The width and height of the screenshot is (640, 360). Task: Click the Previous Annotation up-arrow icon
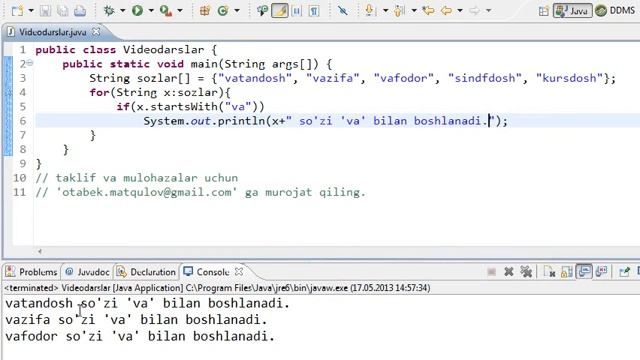click(x=399, y=10)
